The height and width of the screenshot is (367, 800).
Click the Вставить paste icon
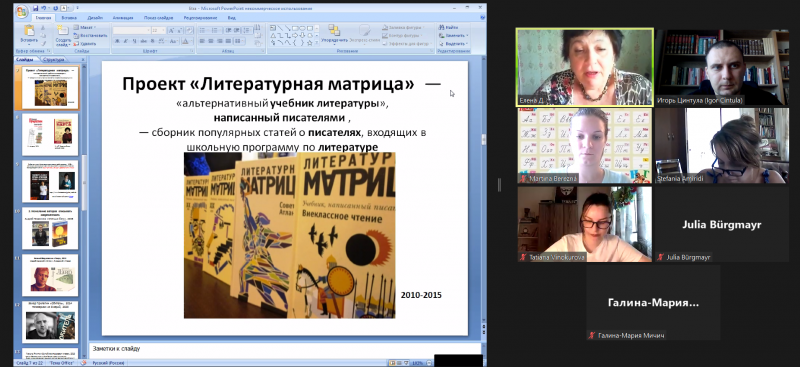coord(29,32)
